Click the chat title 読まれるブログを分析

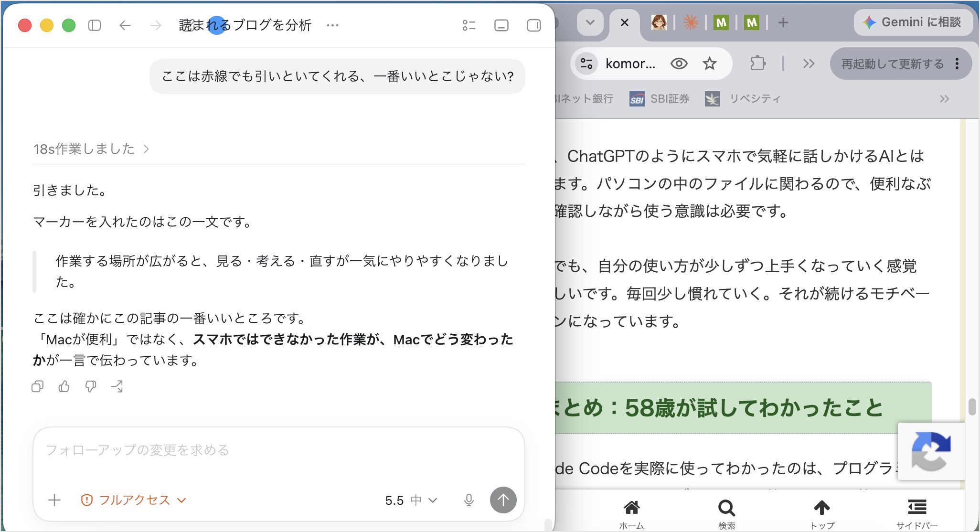245,25
